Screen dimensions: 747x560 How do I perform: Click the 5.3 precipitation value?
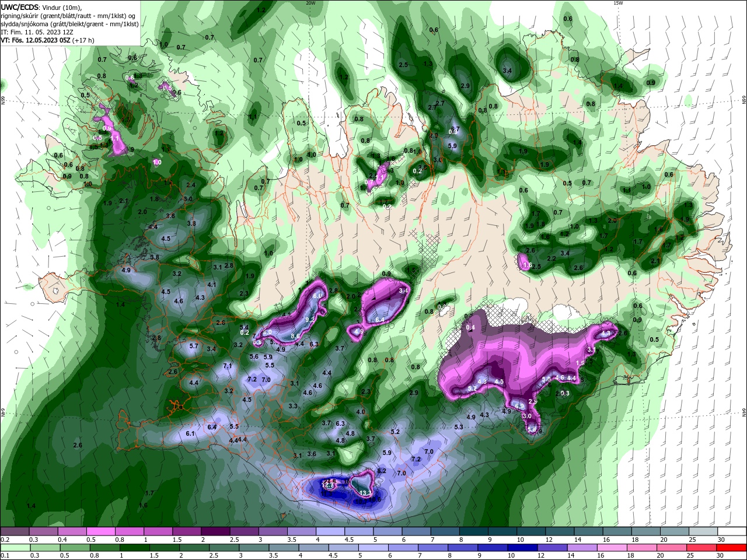pos(459,427)
